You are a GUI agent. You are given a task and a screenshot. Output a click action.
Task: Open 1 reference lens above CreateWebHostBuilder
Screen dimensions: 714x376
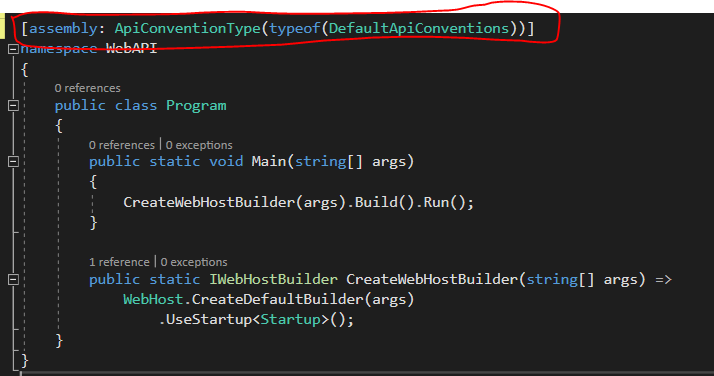tap(119, 262)
